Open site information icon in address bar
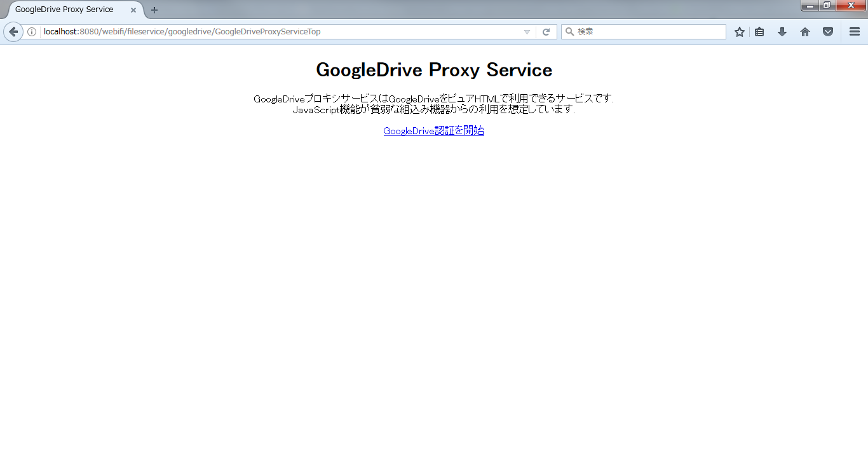868x463 pixels. pyautogui.click(x=32, y=32)
